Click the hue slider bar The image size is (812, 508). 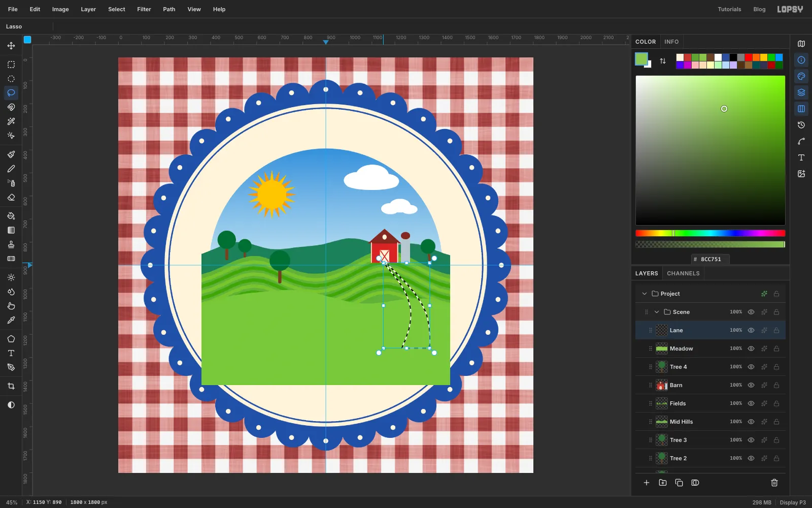(x=710, y=233)
